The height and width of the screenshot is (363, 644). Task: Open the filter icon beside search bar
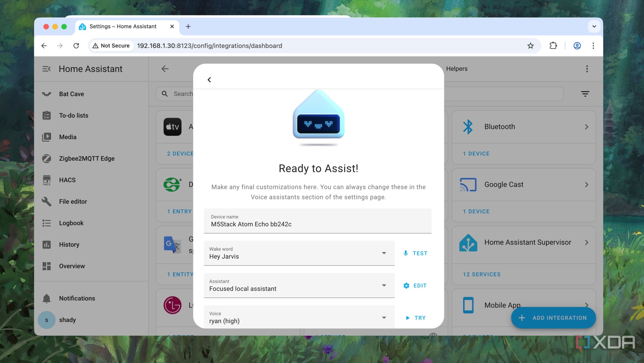click(x=585, y=94)
